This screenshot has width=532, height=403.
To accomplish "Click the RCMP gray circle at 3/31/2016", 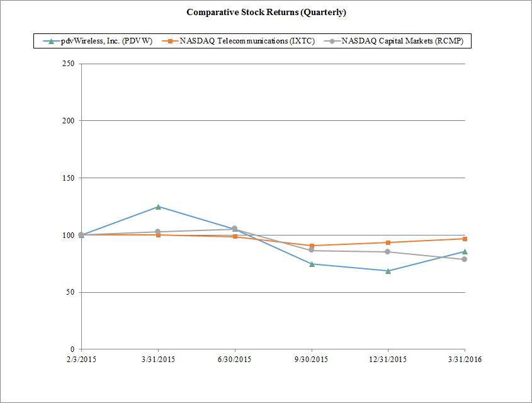I will (465, 259).
